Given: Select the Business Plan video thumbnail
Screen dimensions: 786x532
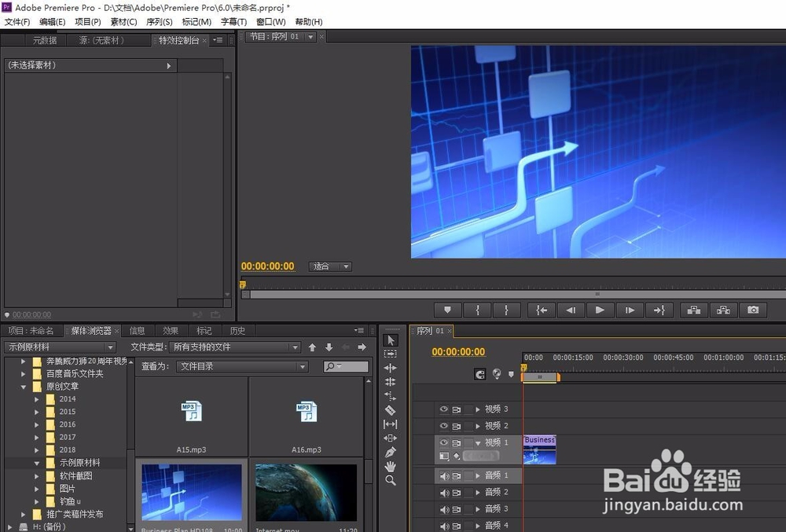Looking at the screenshot, I should click(x=192, y=493).
